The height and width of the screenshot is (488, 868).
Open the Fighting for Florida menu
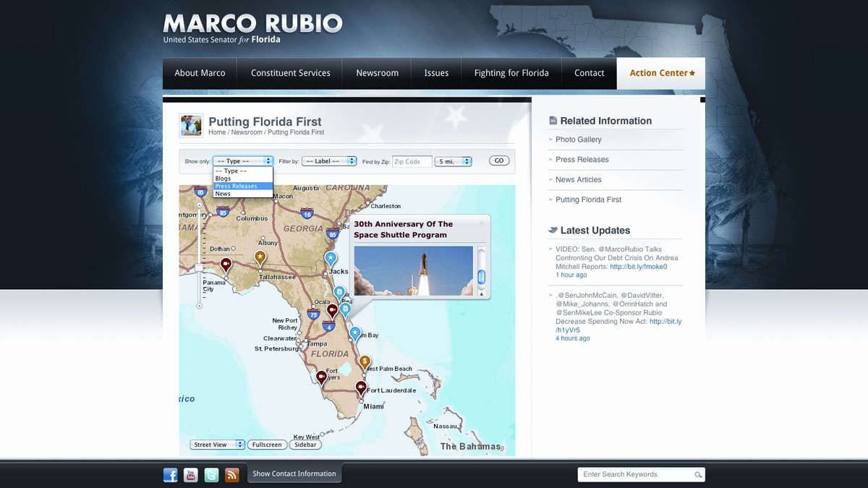point(511,73)
